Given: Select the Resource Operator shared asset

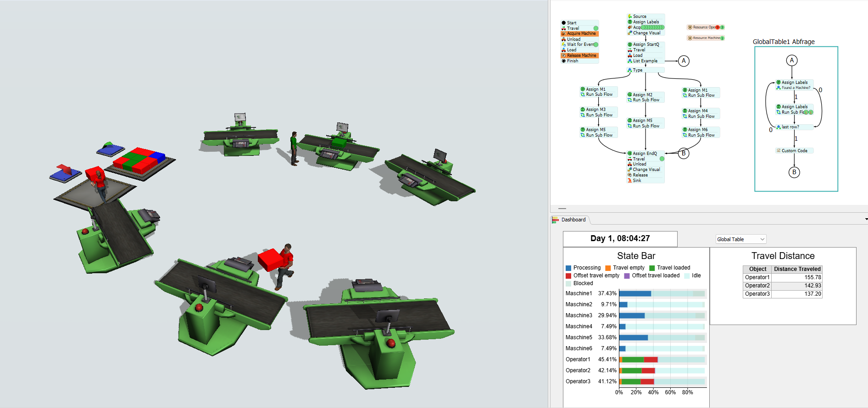Looking at the screenshot, I should point(706,27).
